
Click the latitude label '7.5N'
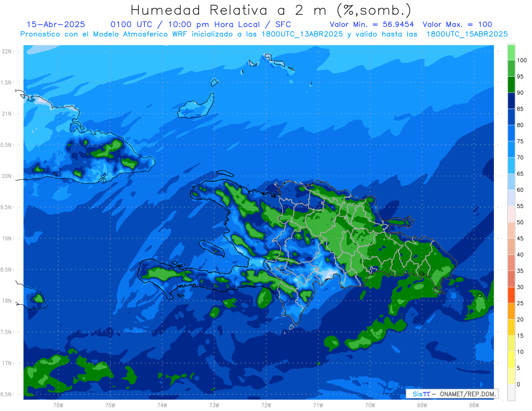coord(7,332)
